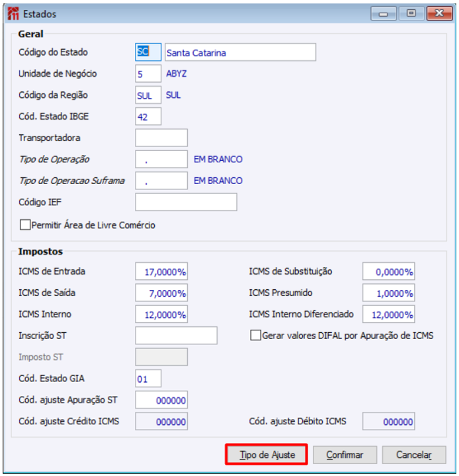Viewport: 459px width, 476px height.
Task: Click EM BRANCO text beside Tipo de Operacao Suframa
Action: pos(218,181)
